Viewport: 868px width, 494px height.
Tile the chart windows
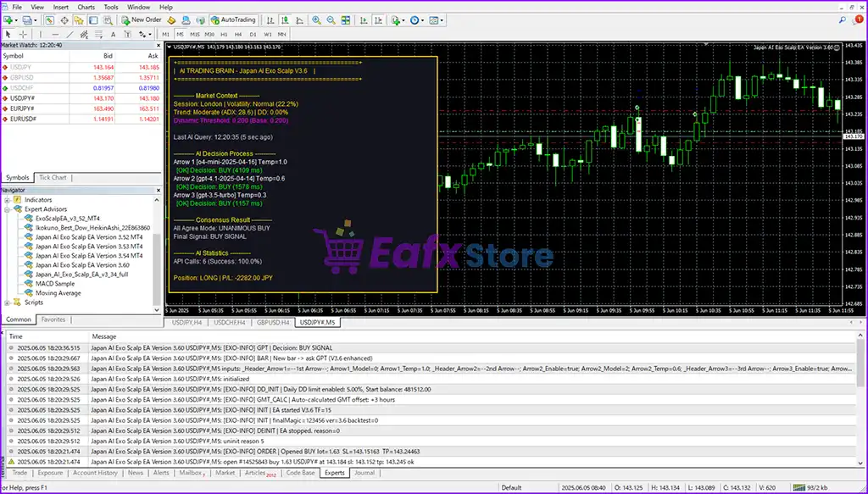[346, 20]
